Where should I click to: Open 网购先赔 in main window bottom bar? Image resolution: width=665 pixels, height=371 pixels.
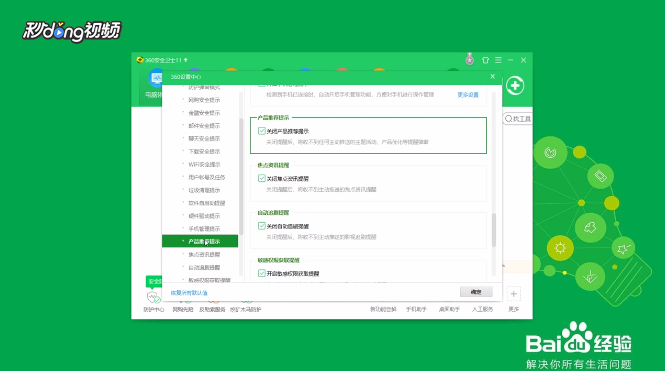pos(183,310)
